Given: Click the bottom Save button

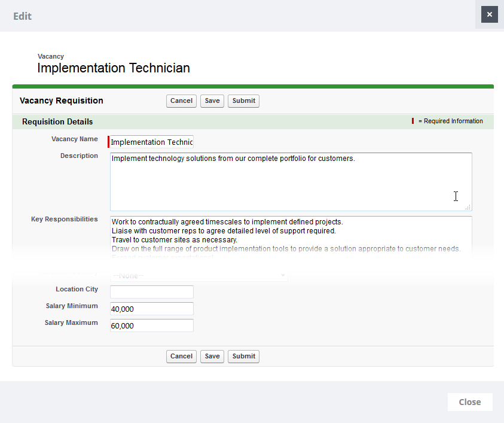Looking at the screenshot, I should pos(212,357).
